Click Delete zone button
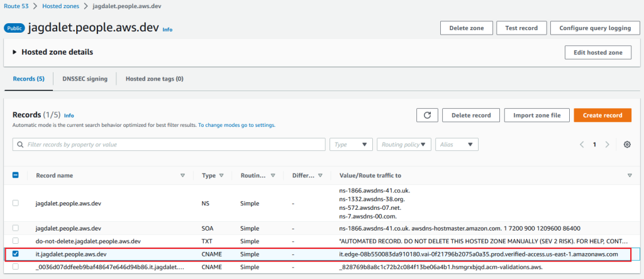This screenshot has width=644, height=279. [466, 28]
